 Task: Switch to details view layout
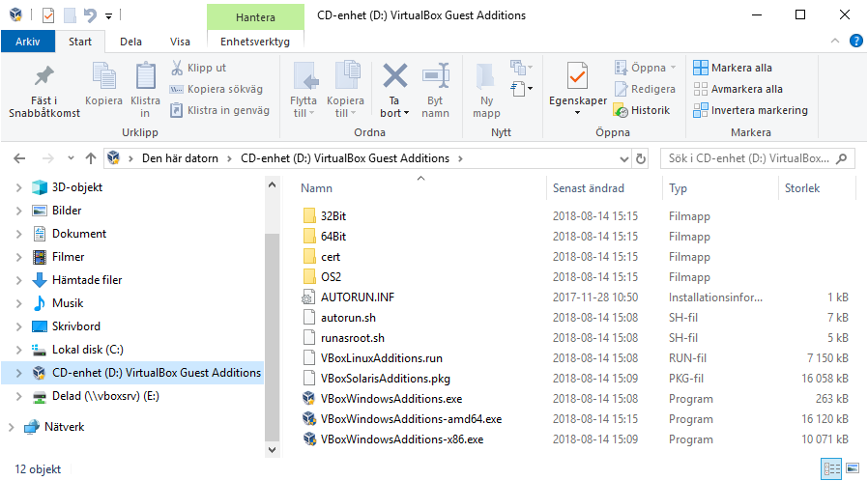point(831,468)
